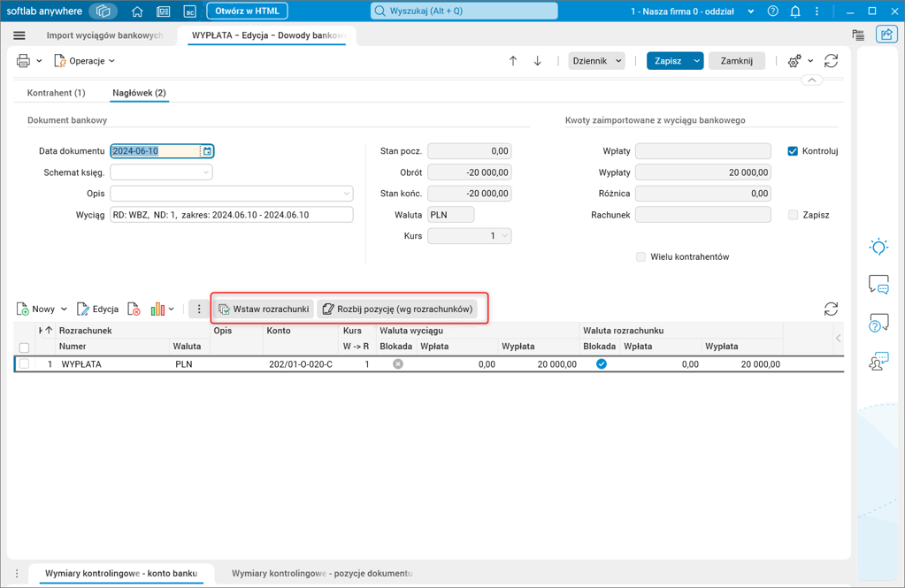Switch to Kontrahent (1) tab
The width and height of the screenshot is (905, 588).
[x=56, y=92]
